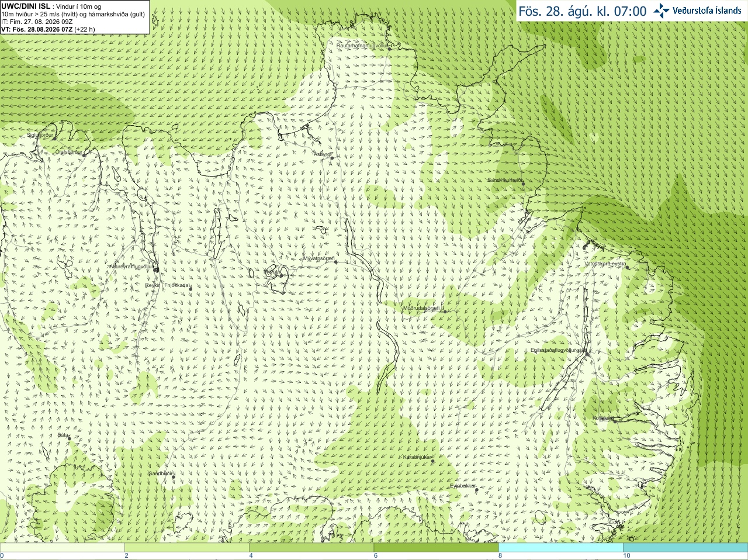Image resolution: width=748 pixels, height=560 pixels.
Task: Click the Veðurstofa Íslands text link
Action: pos(707,11)
